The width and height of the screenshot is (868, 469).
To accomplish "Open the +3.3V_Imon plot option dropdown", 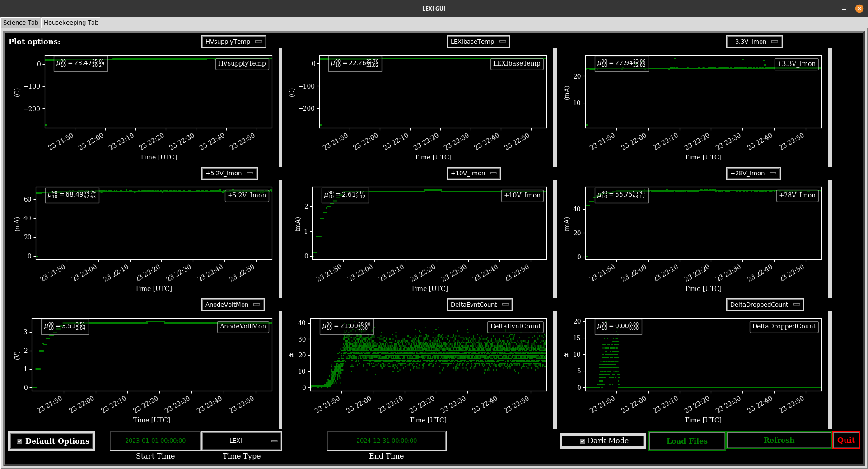I will (754, 42).
